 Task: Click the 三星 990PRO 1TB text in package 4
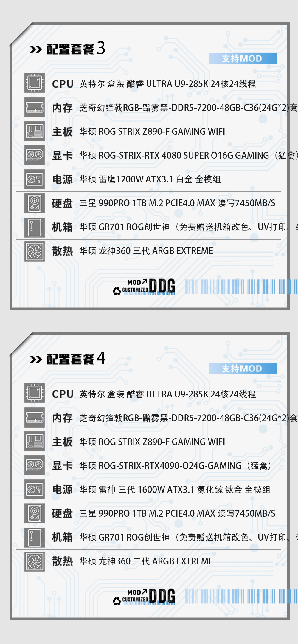point(177,513)
